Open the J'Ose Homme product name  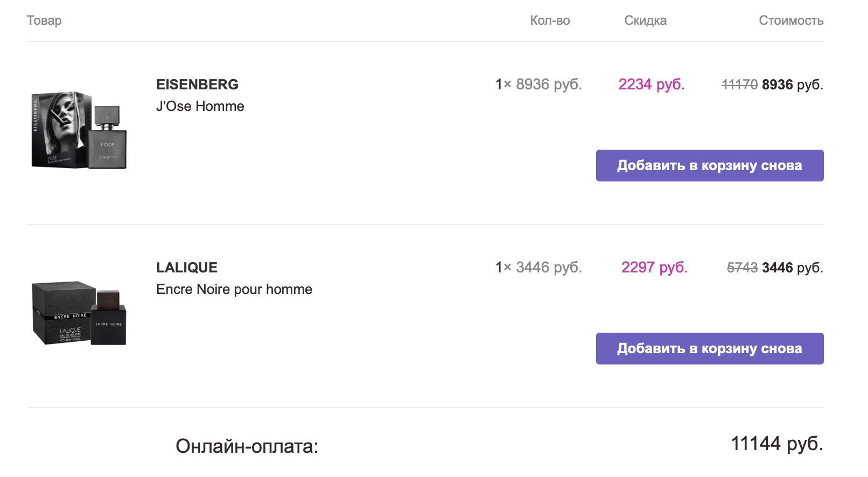200,107
